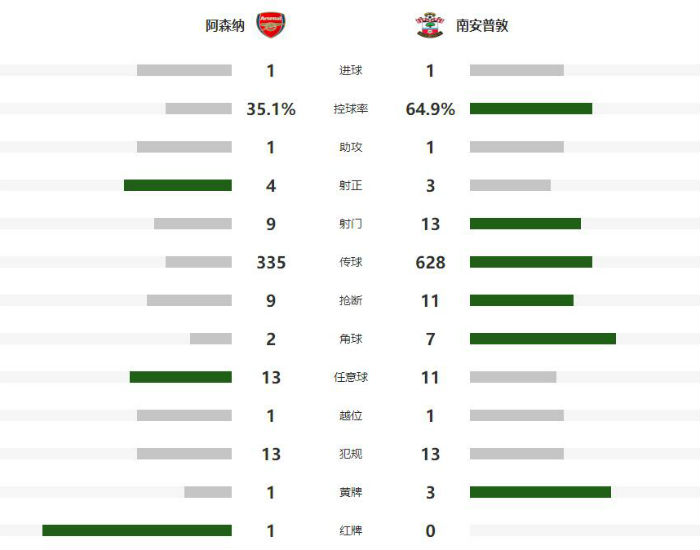Click the 越位 stat label
Viewport: 700px width, 550px height.
point(351,416)
